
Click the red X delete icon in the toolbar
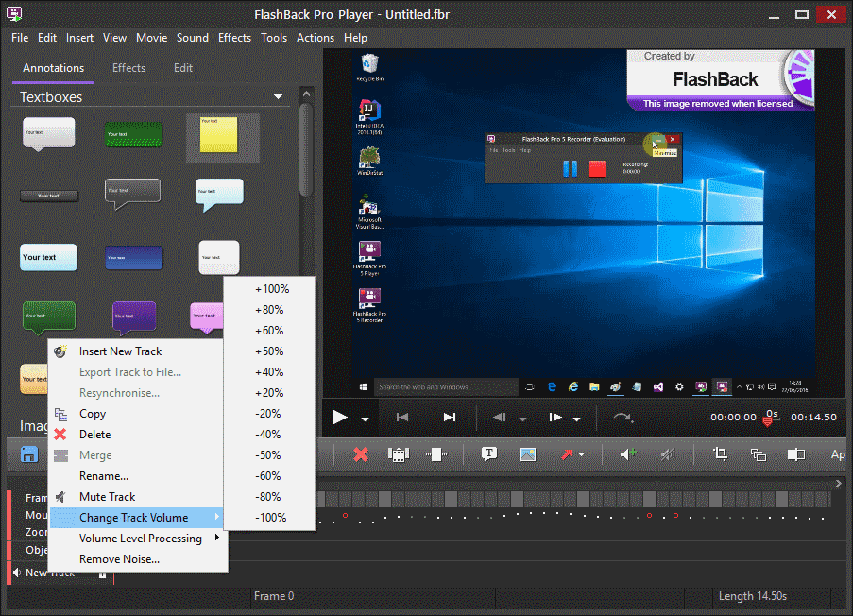point(361,454)
